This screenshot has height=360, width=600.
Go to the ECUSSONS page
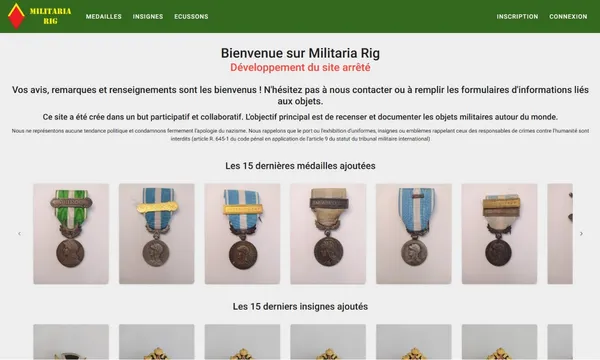(x=191, y=16)
